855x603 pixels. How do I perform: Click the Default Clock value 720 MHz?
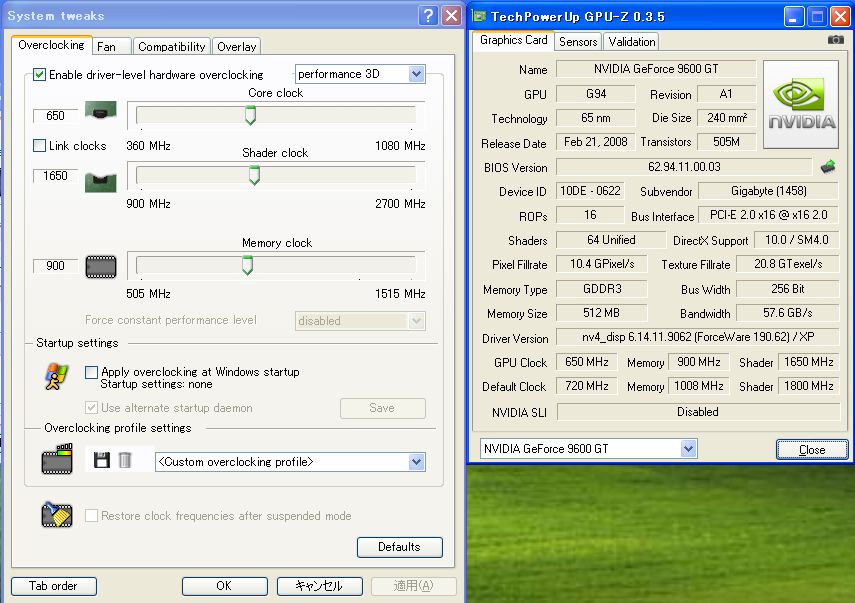pos(587,386)
